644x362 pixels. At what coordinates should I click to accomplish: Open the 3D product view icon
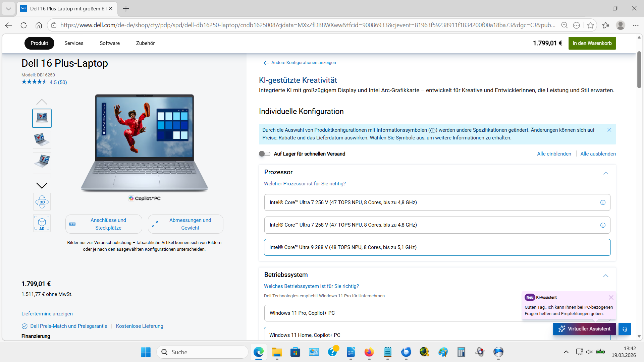[x=42, y=202]
